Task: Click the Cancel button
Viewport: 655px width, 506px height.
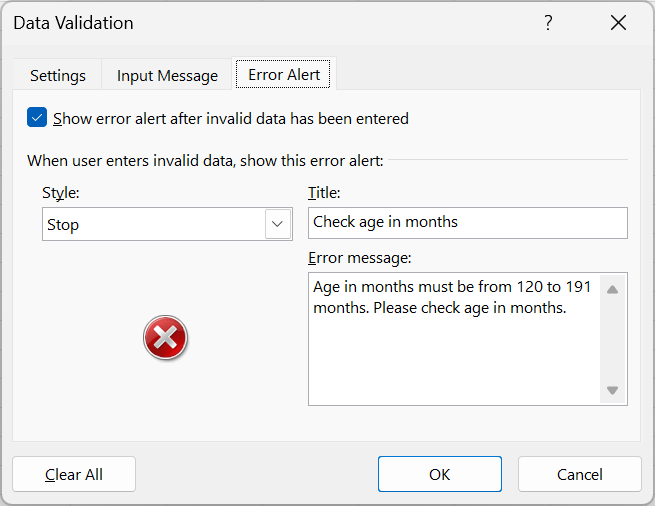Action: 580,474
